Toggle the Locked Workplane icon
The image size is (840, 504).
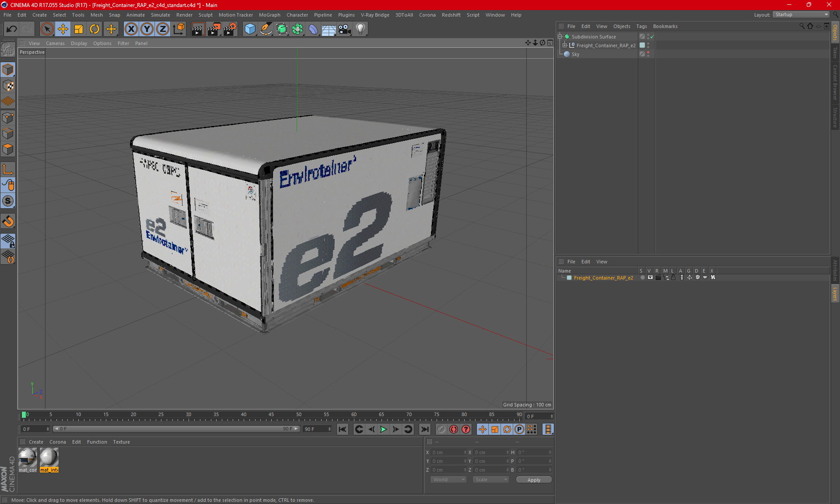pyautogui.click(x=8, y=241)
